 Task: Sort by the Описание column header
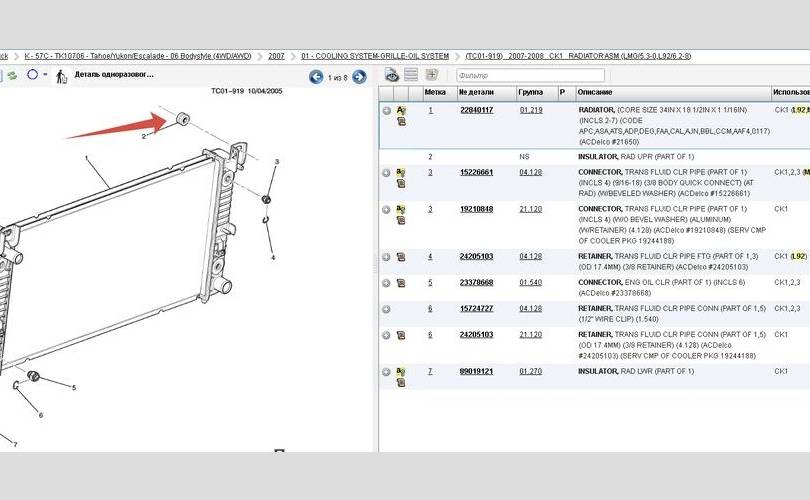coord(595,92)
